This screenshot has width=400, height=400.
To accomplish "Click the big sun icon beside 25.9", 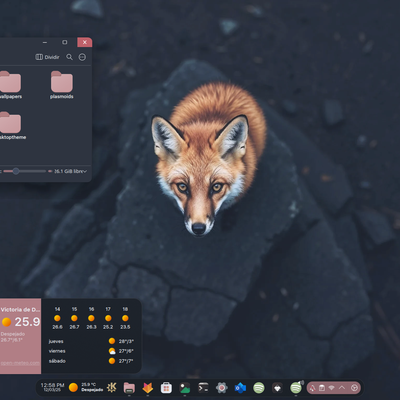I will tap(7, 322).
